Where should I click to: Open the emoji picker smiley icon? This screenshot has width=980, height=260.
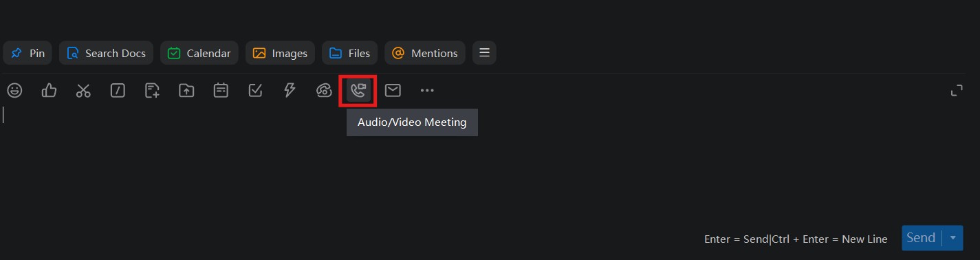(14, 90)
